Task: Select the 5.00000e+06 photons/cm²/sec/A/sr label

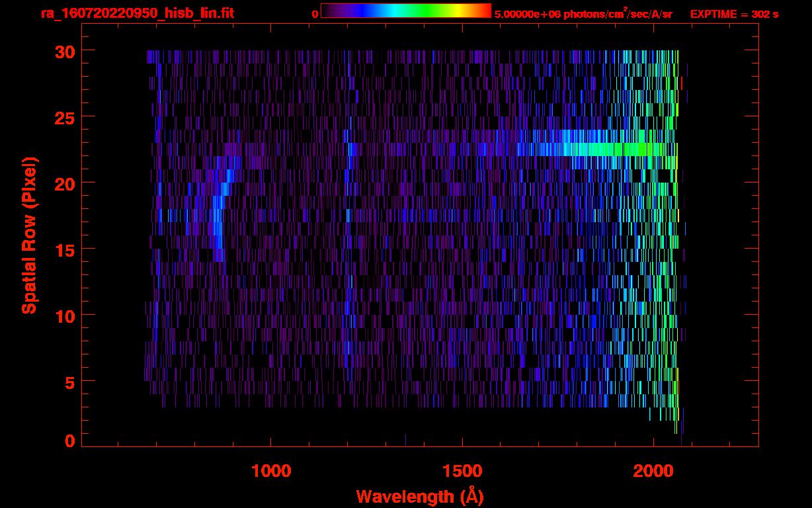Action: pos(583,14)
